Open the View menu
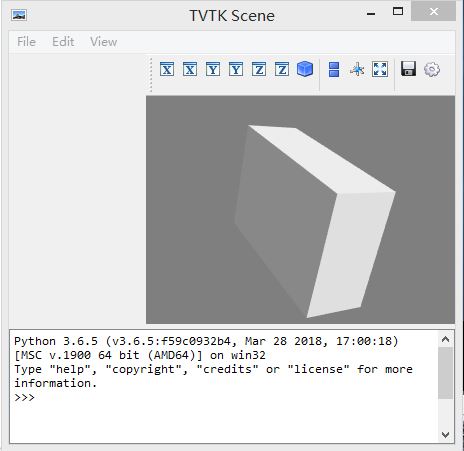The image size is (464, 451). [103, 42]
